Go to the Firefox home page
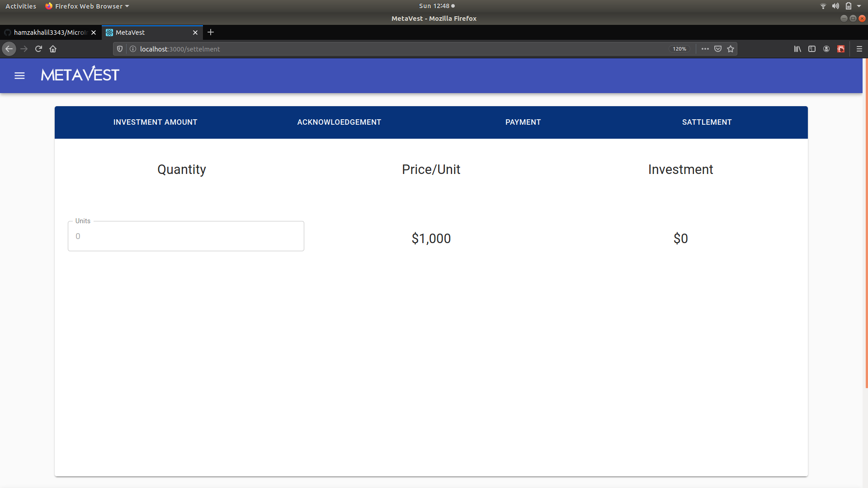Screen dimensions: 868x488 pos(53,49)
